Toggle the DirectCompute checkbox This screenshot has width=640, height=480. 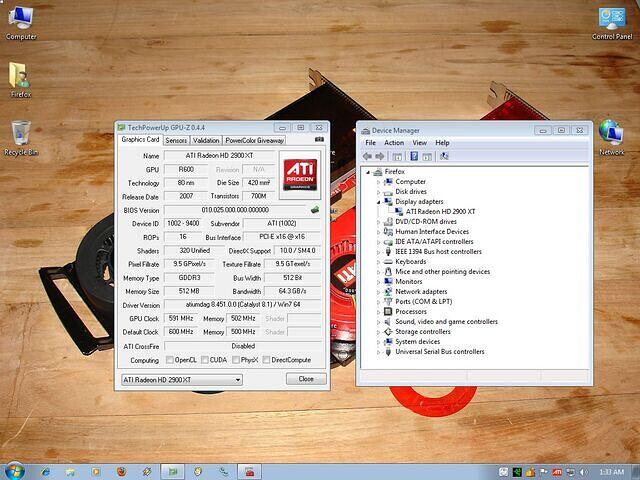(267, 360)
